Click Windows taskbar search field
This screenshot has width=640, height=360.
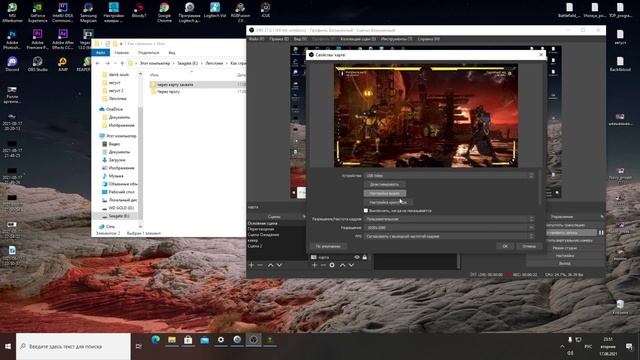click(73, 346)
